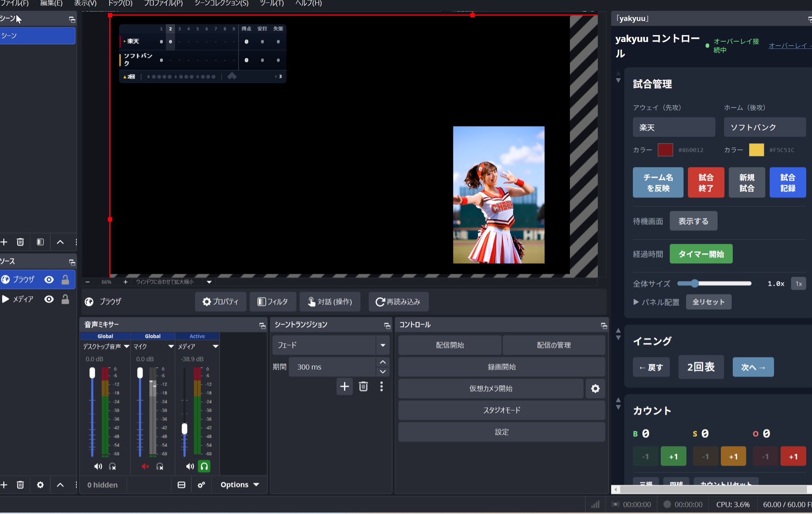
Task: Click the away team red color swatch
Action: pyautogui.click(x=665, y=150)
